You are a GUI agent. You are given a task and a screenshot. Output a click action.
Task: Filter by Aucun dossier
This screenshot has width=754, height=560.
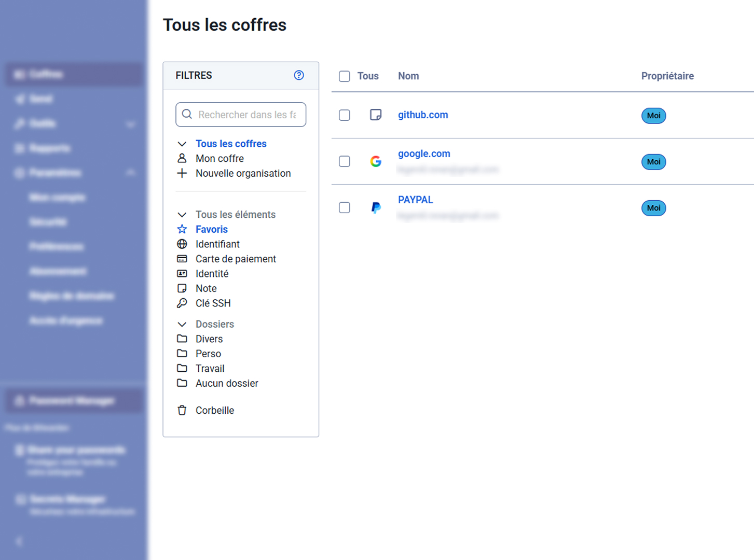(x=227, y=383)
